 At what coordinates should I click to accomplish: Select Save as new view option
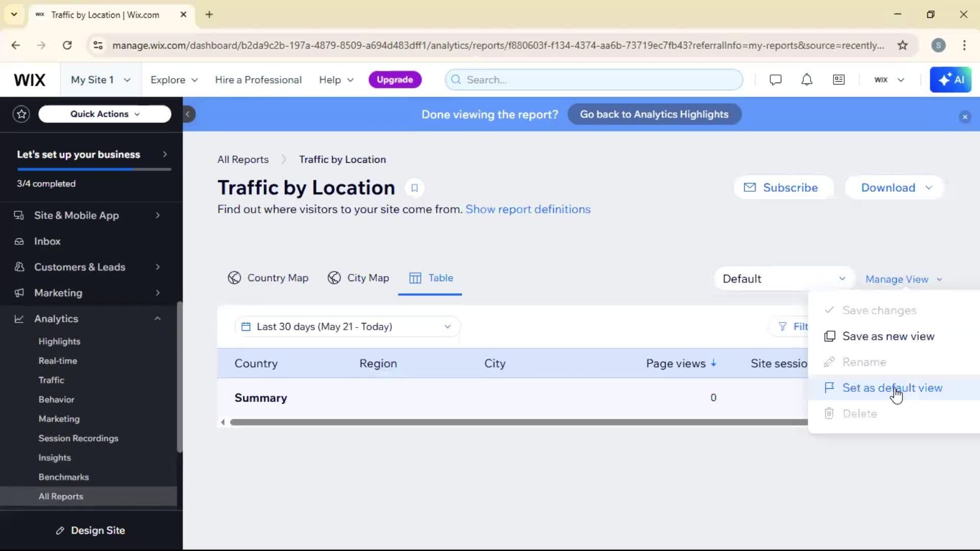(888, 336)
